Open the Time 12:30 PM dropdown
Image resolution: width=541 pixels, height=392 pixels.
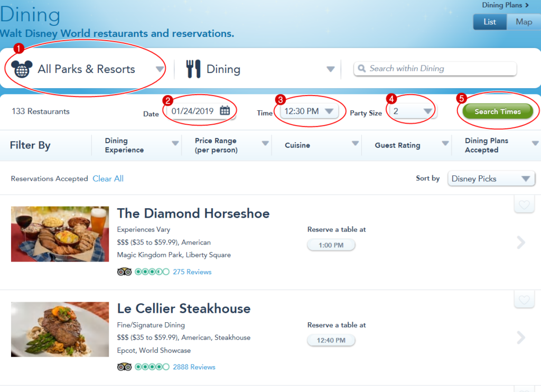[309, 111]
